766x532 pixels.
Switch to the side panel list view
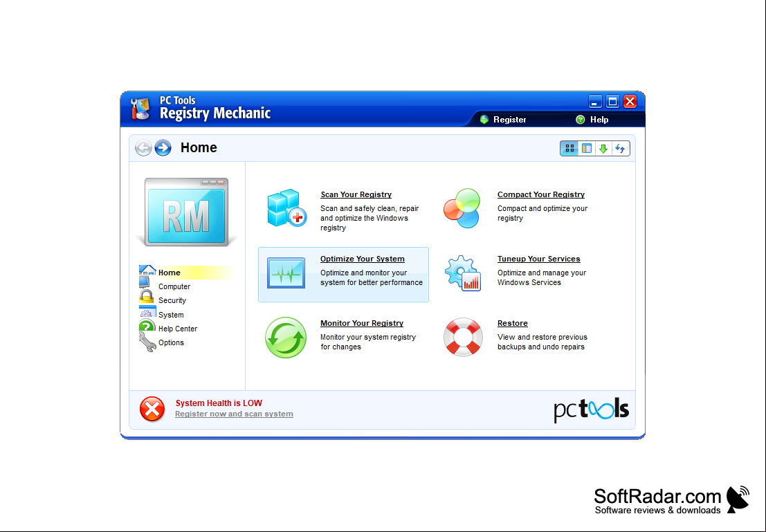587,148
